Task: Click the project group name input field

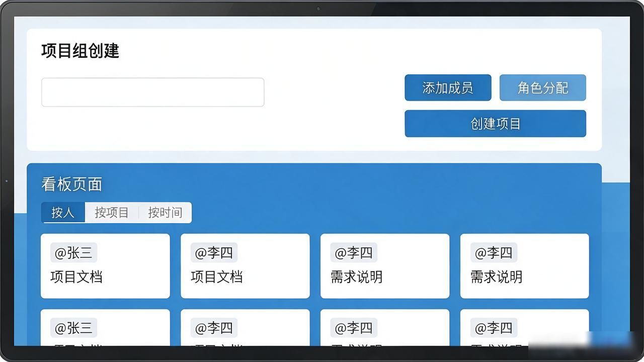Action: [152, 92]
